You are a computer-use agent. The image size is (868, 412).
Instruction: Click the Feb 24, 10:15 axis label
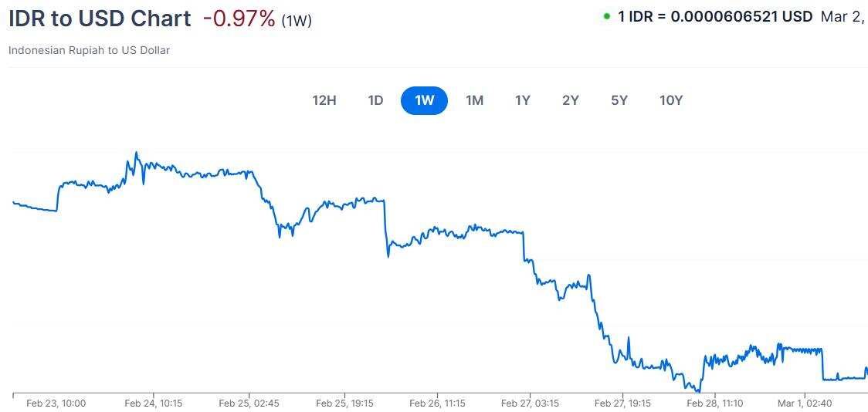click(153, 403)
